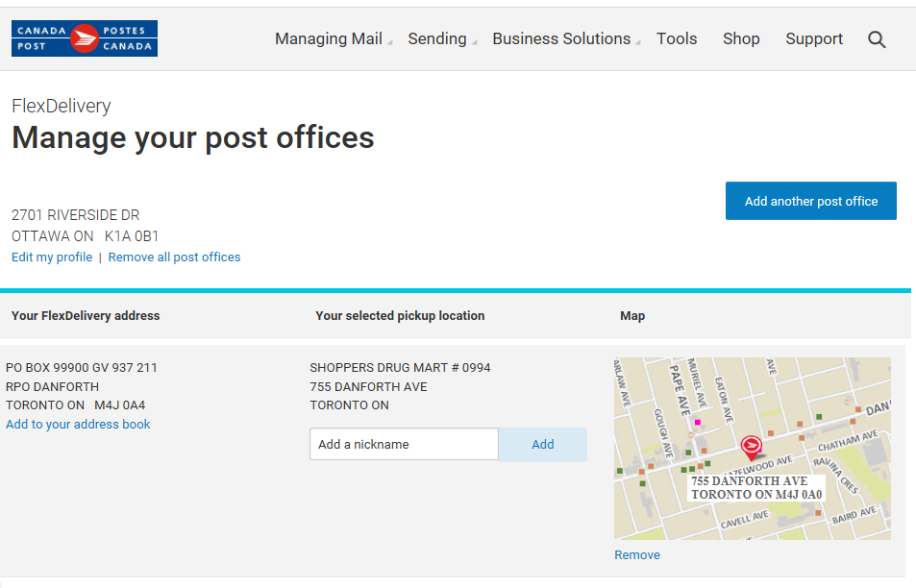Select the FlexDelivery heading text
The image size is (916, 588).
pyautogui.click(x=62, y=106)
